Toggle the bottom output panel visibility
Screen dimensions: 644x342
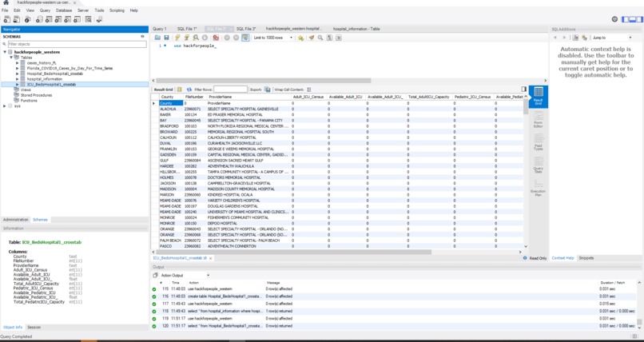[633, 19]
